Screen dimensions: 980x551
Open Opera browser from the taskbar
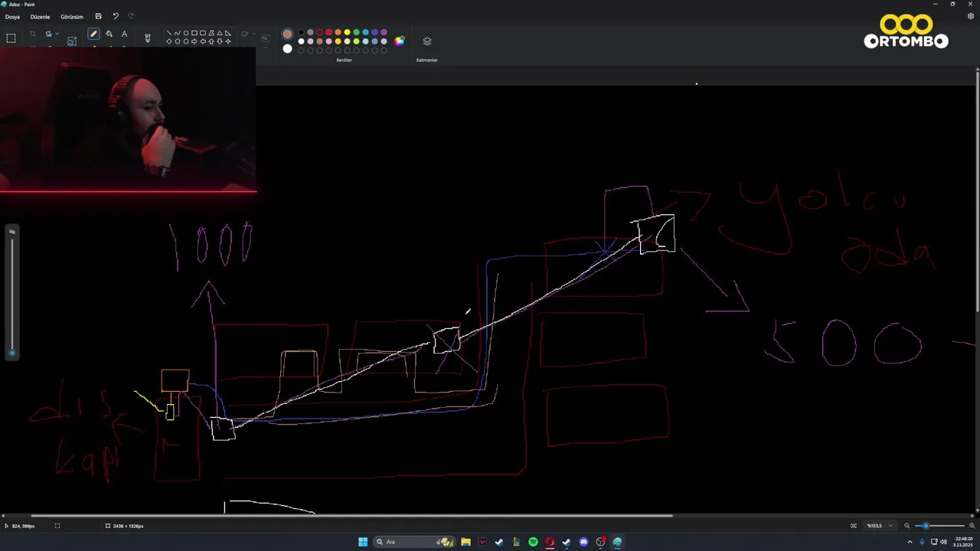(x=550, y=542)
